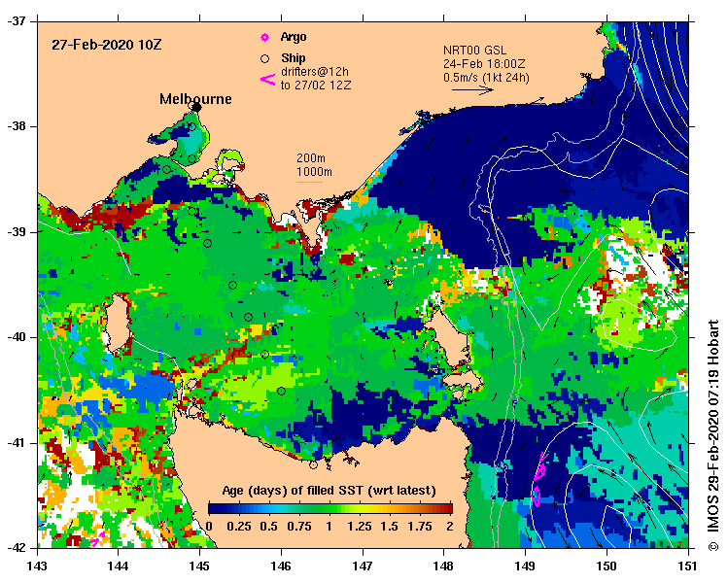This screenshot has width=728, height=583.
Task: Click the '0' tick on the colorbar
Action: click(209, 527)
